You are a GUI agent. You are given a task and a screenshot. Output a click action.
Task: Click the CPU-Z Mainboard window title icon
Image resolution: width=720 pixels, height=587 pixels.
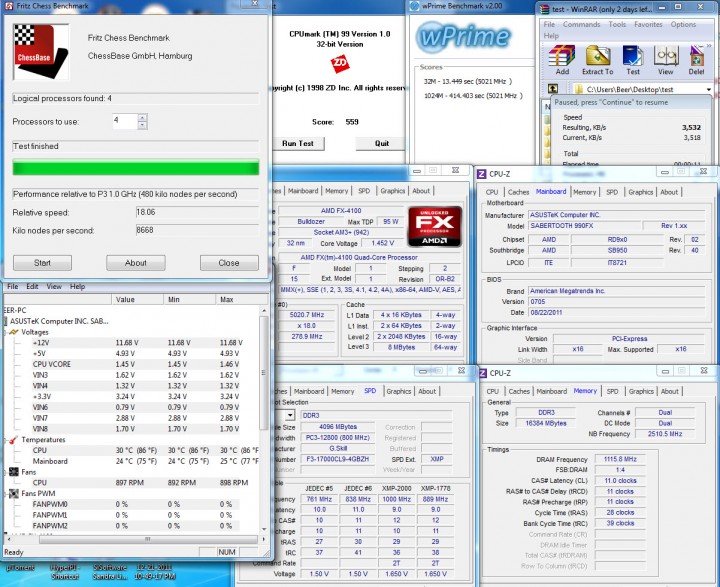482,174
